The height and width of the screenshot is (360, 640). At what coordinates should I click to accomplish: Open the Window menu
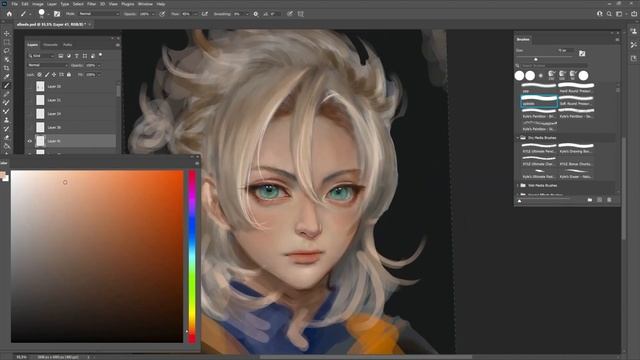click(x=145, y=4)
